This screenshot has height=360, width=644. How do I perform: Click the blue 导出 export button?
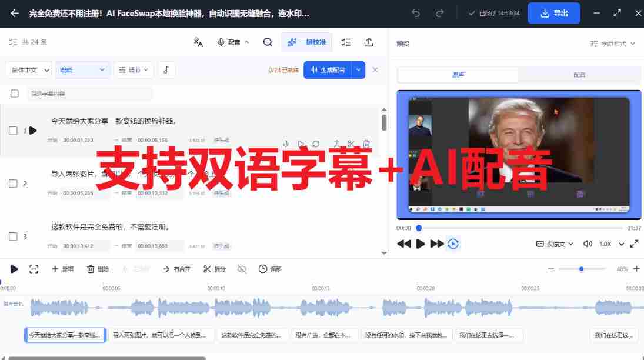pos(553,13)
